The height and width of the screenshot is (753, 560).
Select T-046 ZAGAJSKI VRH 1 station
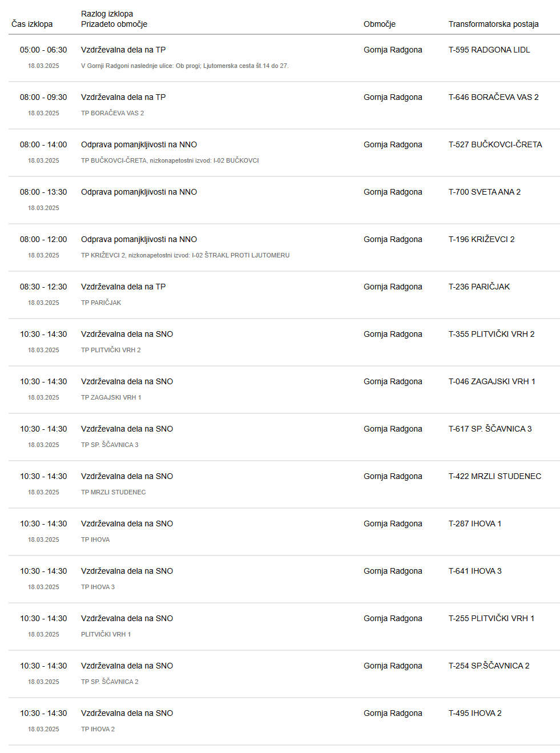491,381
